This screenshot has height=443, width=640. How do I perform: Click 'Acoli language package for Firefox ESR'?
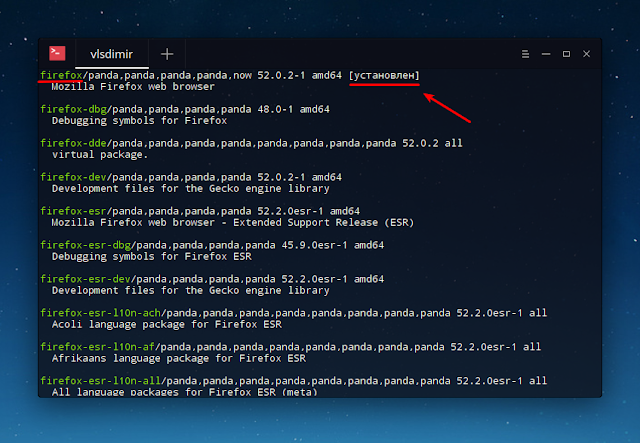coord(167,324)
